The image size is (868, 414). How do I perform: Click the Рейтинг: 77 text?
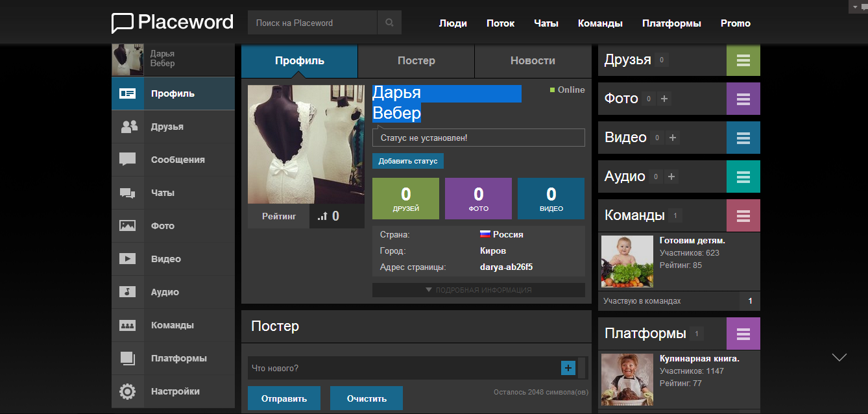tap(681, 384)
